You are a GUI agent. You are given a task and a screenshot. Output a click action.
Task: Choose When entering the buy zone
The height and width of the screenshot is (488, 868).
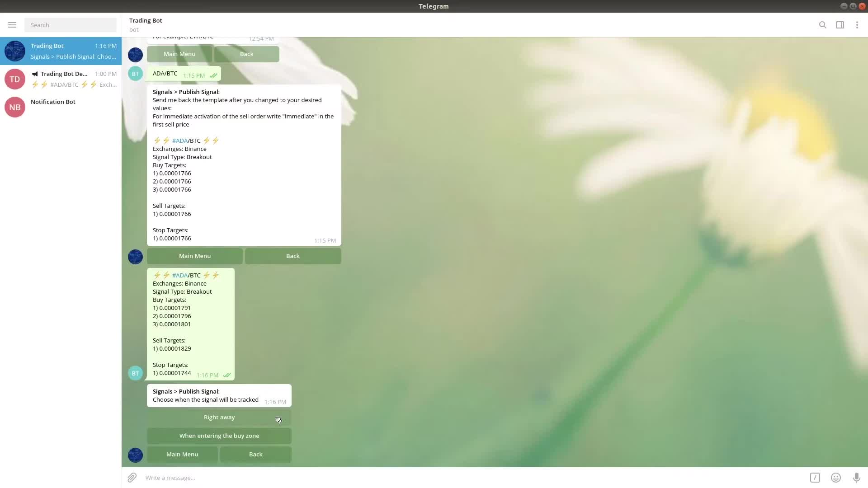[x=219, y=436]
